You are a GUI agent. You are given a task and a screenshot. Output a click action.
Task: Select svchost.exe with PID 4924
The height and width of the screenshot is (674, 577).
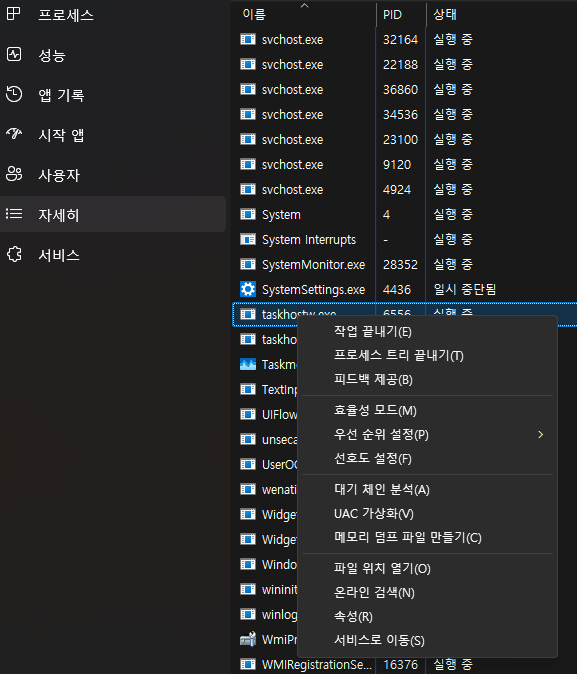click(x=292, y=190)
